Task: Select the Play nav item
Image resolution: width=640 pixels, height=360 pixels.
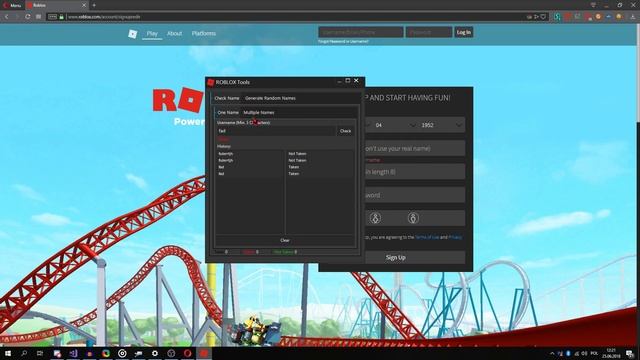Action: coord(152,33)
